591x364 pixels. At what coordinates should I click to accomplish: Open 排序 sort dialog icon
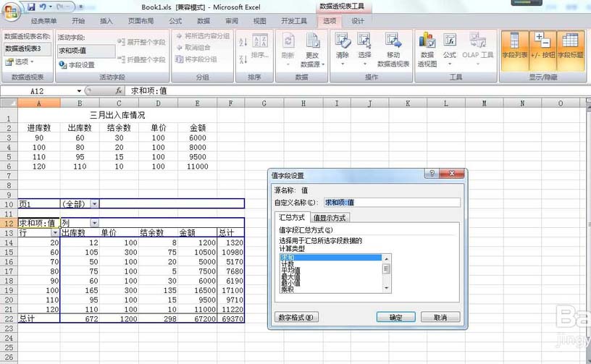(260, 46)
